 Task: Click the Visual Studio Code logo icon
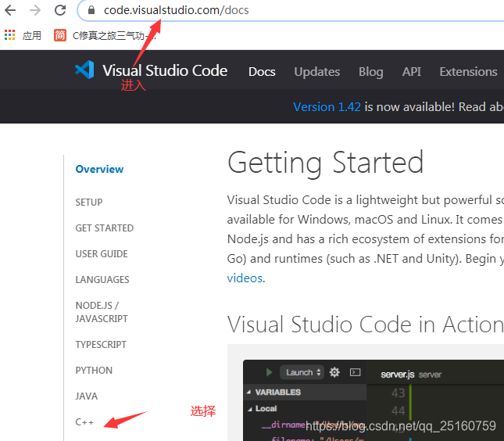click(84, 70)
